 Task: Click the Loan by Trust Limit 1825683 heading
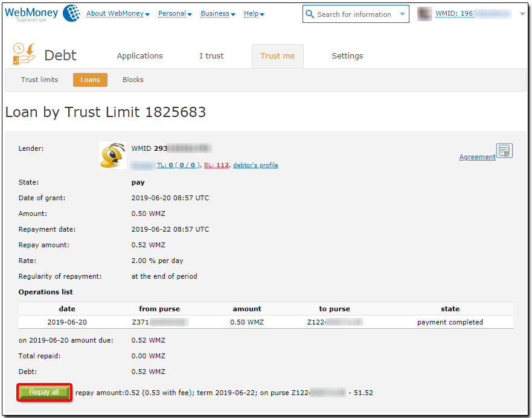point(106,112)
